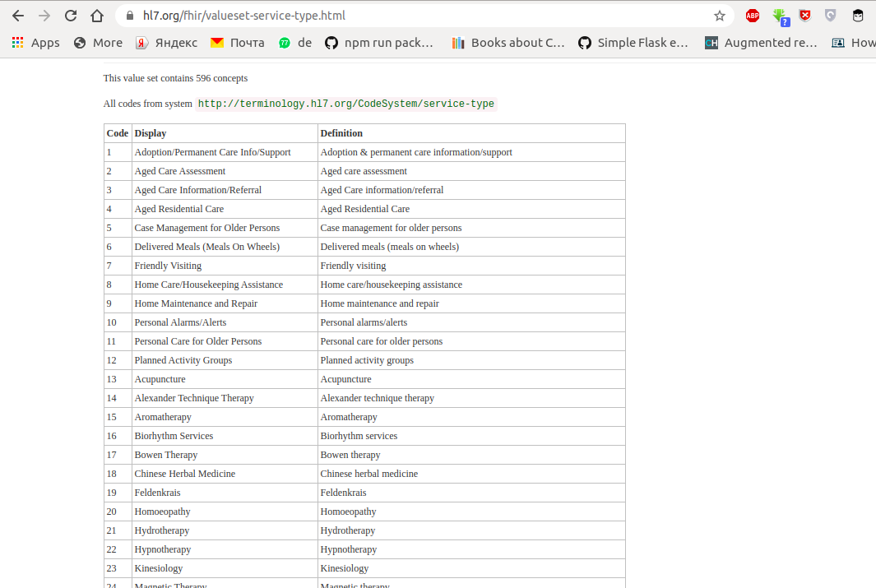This screenshot has height=588, width=876.
Task: View site security lock info
Action: pos(130,16)
